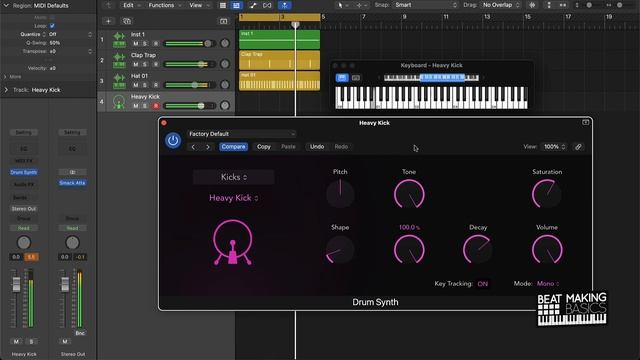The height and width of the screenshot is (360, 640).
Task: Solo the Clap Trap track
Action: pos(145,64)
